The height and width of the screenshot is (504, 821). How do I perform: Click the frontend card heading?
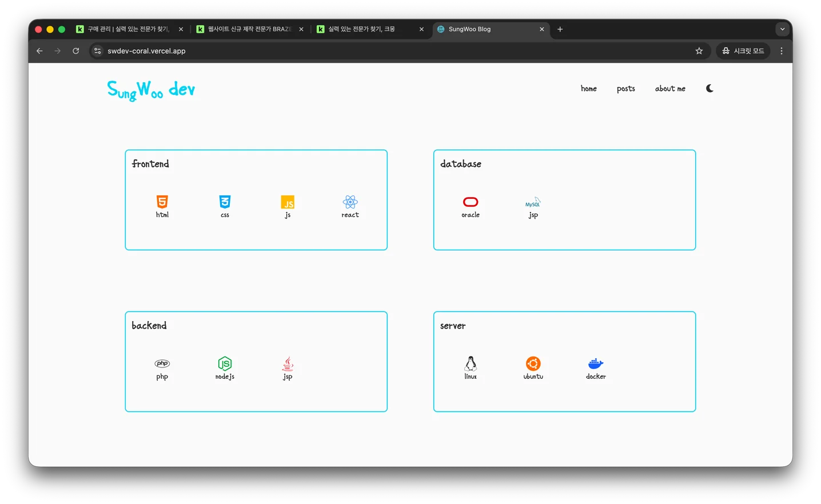[150, 164]
